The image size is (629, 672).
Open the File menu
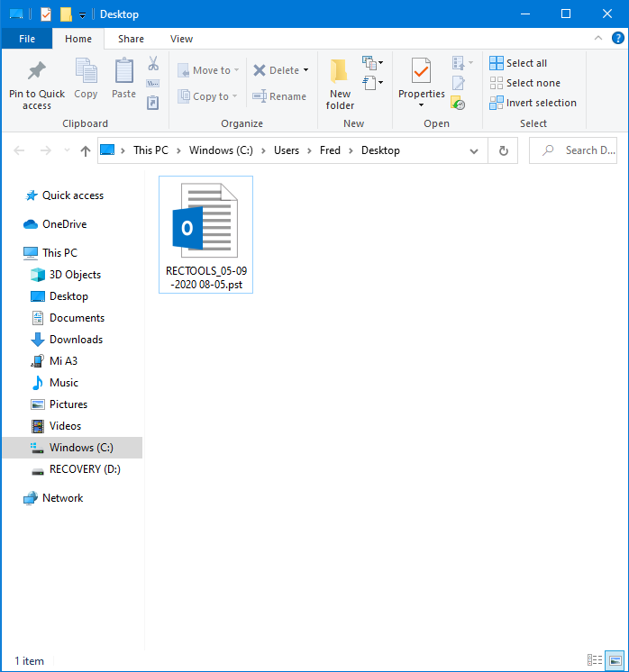tap(27, 39)
